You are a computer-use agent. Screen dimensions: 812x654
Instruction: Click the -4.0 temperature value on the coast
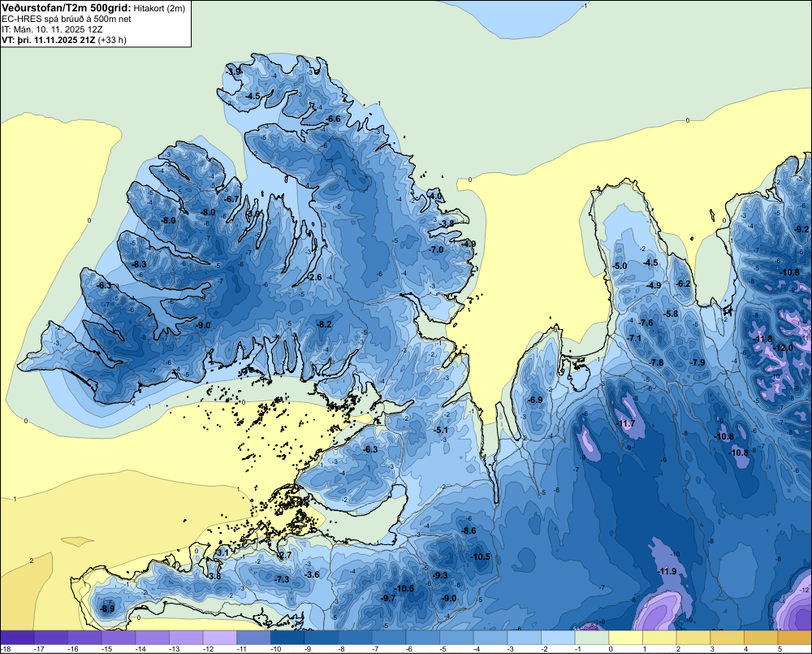tap(435, 197)
